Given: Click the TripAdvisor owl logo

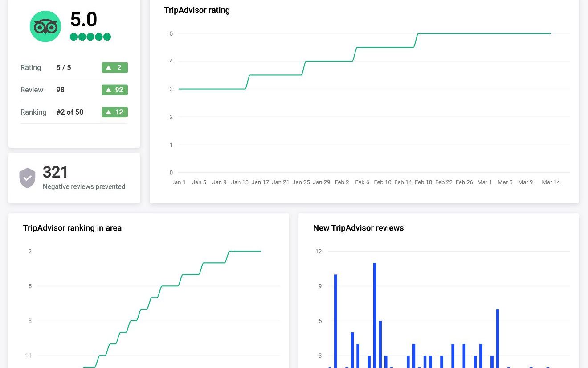Looking at the screenshot, I should (45, 27).
